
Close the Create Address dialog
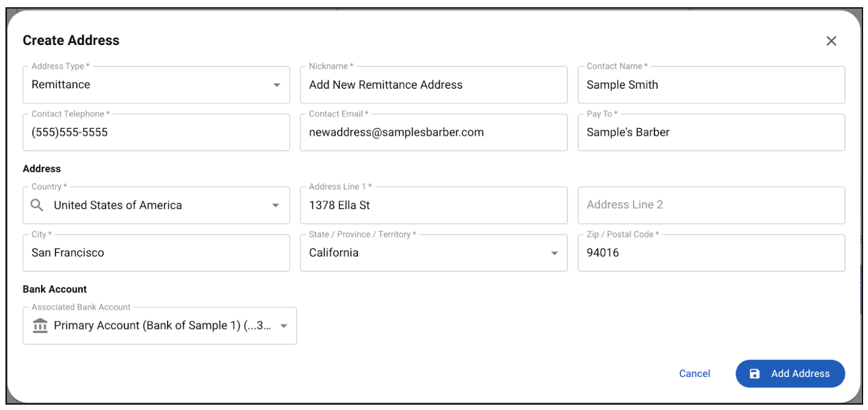click(x=831, y=41)
